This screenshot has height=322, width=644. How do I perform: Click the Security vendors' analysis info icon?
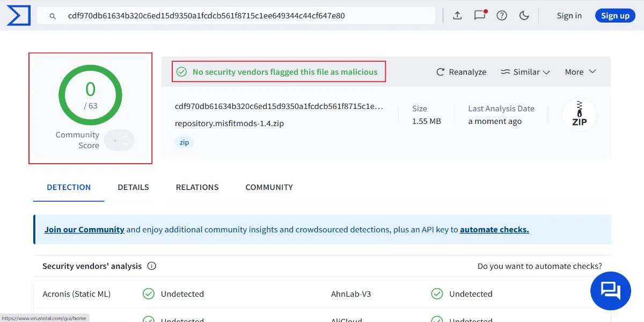[x=151, y=266]
